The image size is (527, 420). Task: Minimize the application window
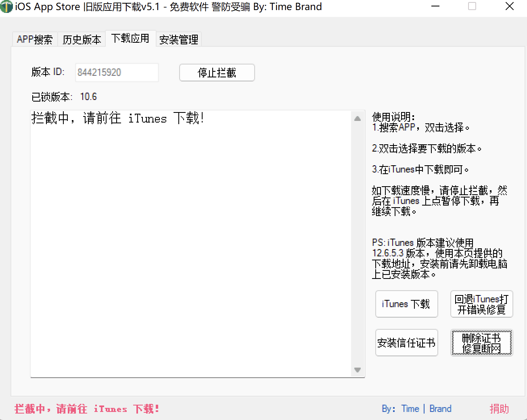(435, 6)
